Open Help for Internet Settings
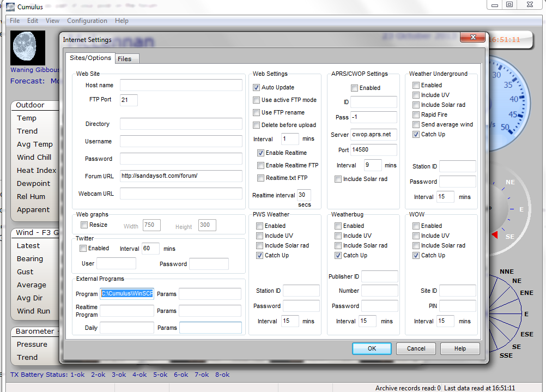Screen dimensions: 546x392 [x=460, y=348]
